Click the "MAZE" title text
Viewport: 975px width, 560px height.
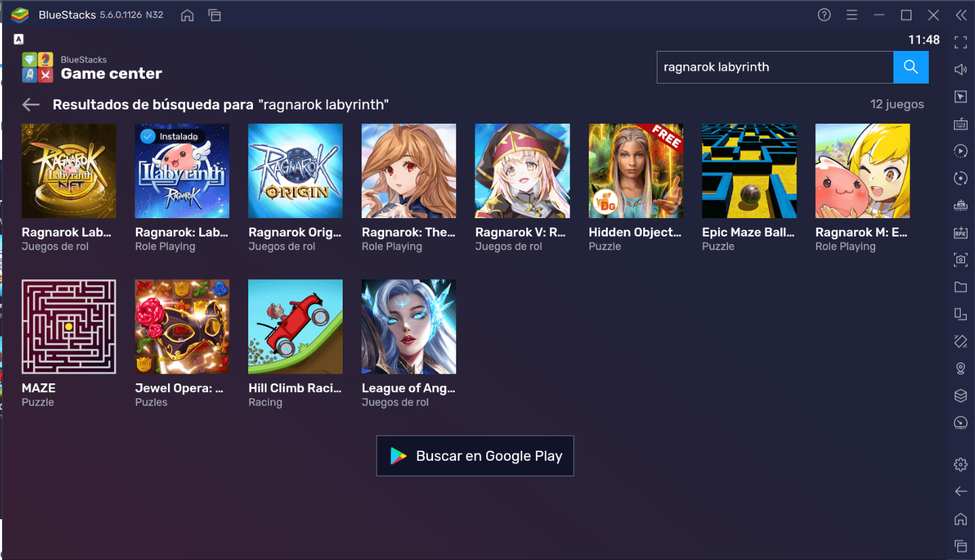39,388
